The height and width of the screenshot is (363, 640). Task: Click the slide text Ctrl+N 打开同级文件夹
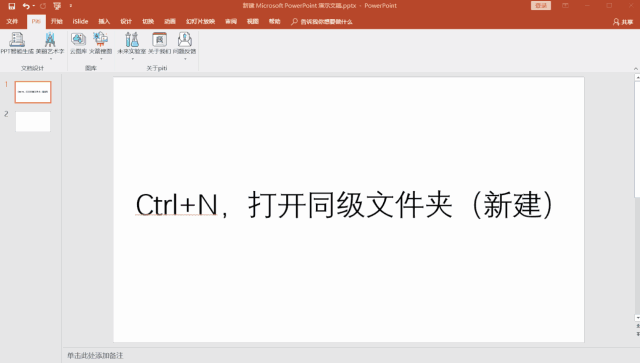point(344,205)
